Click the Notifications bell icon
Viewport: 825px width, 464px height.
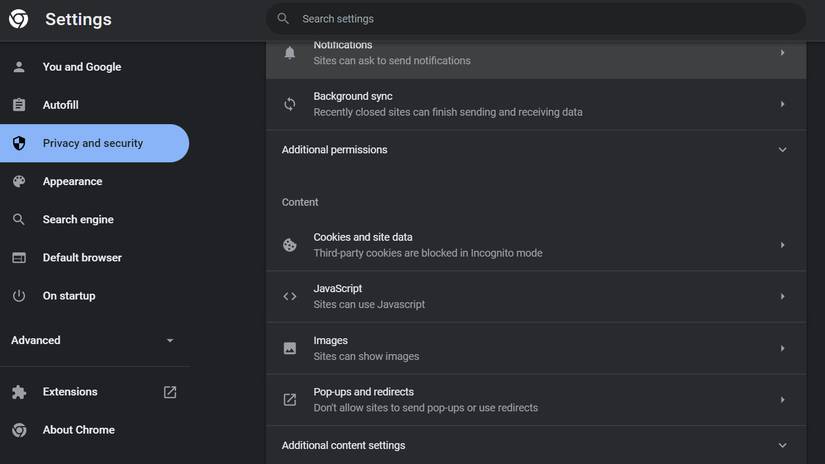[290, 53]
